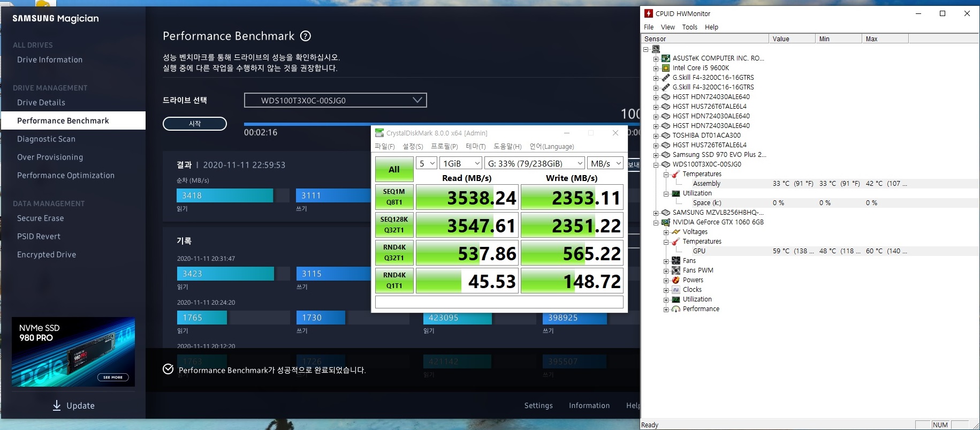Open Information link in Magician footer
The image size is (980, 430).
pos(589,405)
